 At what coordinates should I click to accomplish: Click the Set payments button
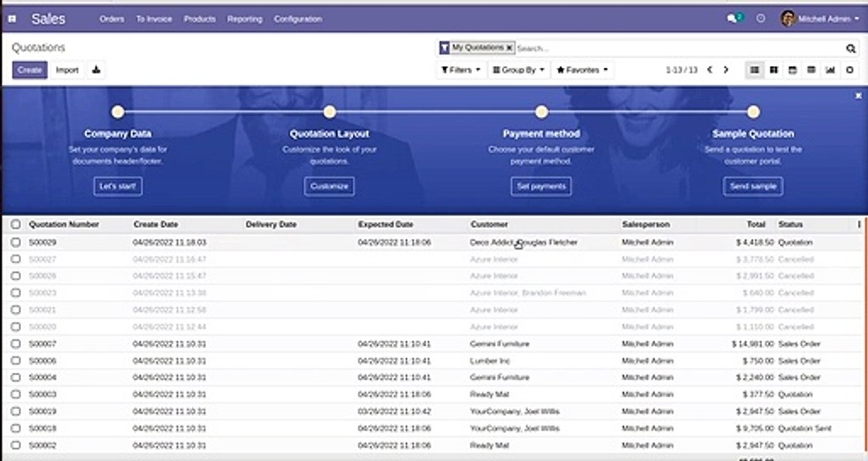click(x=541, y=186)
